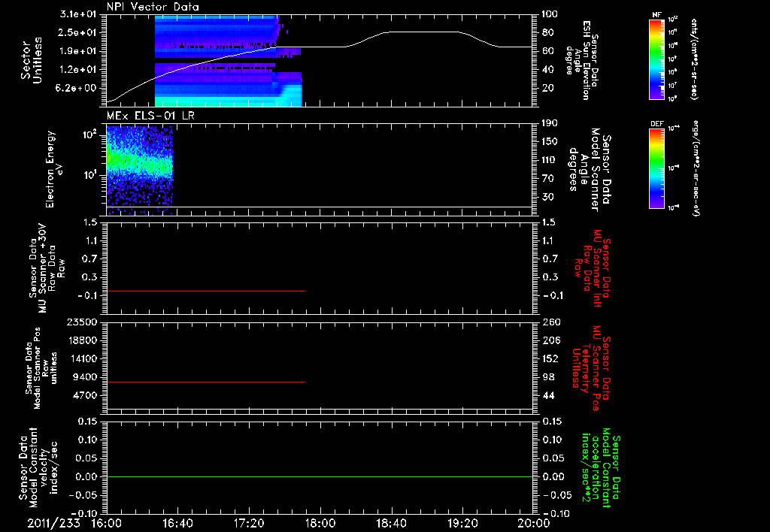
Task: Click the 16:40 time axis label
Action: click(177, 523)
